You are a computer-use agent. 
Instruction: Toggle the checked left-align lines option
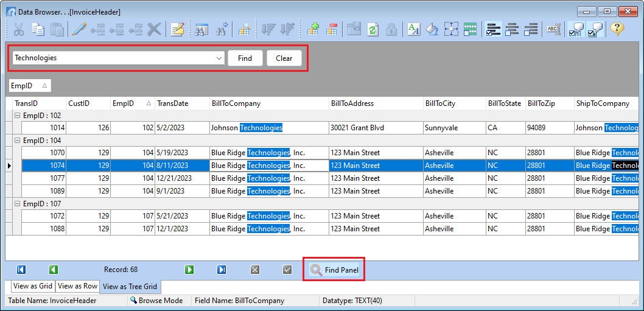493,30
